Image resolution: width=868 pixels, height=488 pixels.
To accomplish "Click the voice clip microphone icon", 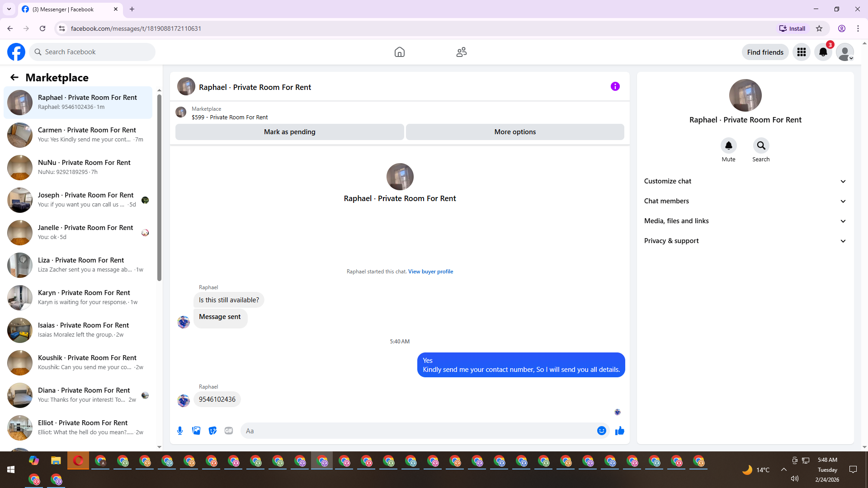I will [x=180, y=431].
